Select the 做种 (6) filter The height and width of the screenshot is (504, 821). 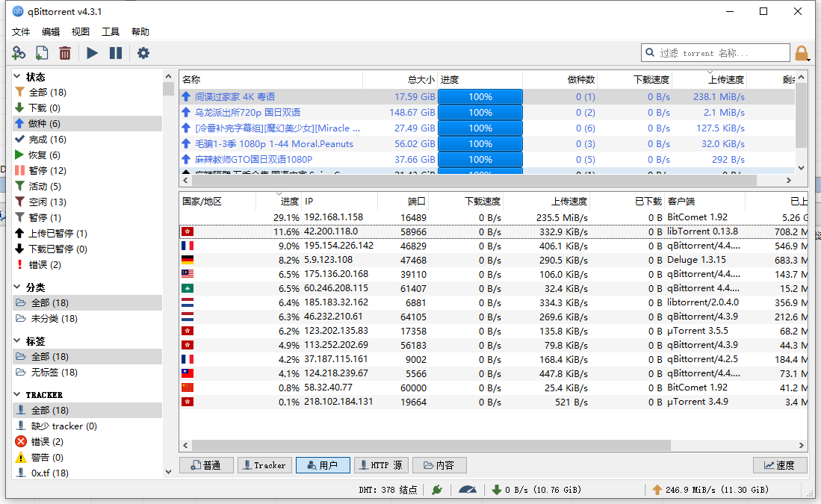coord(43,123)
